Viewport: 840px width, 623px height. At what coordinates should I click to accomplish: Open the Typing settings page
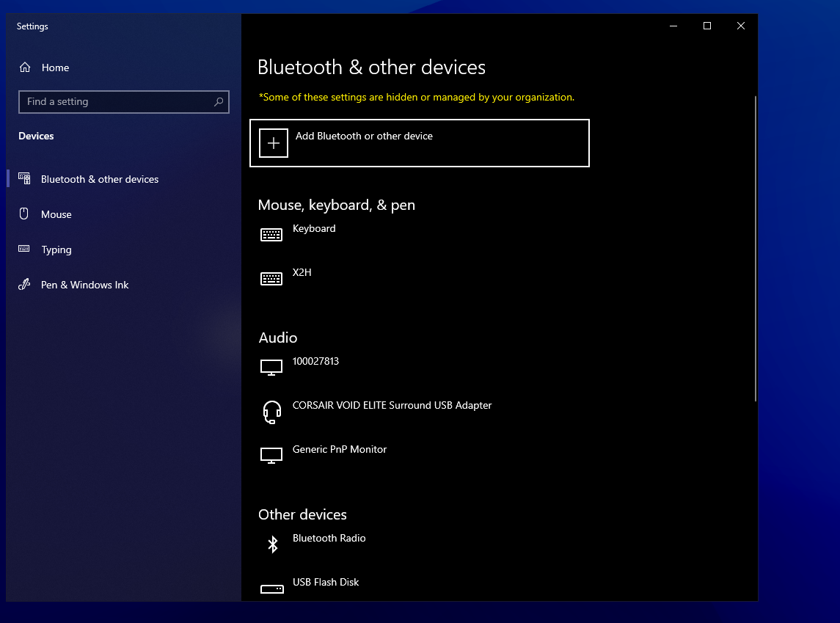[x=56, y=249]
